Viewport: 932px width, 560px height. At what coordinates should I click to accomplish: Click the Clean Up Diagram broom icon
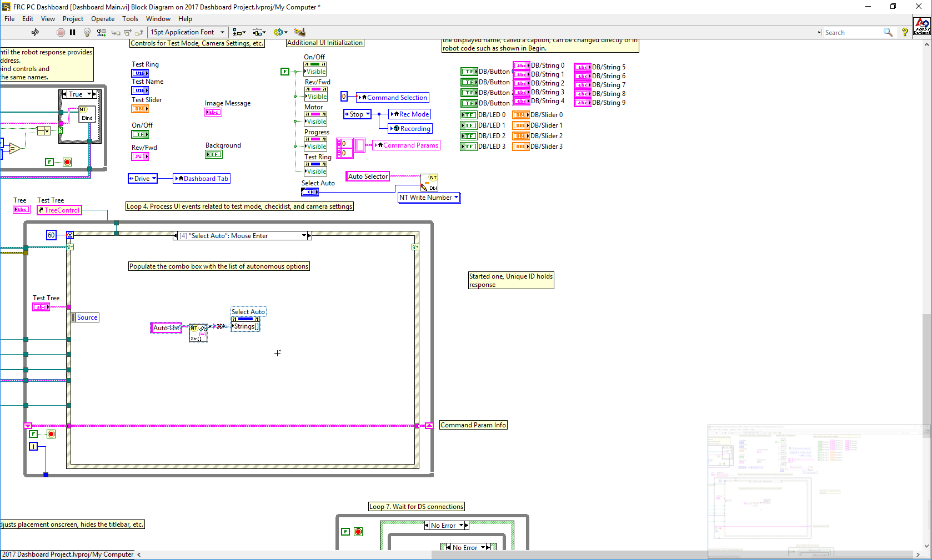tap(299, 32)
